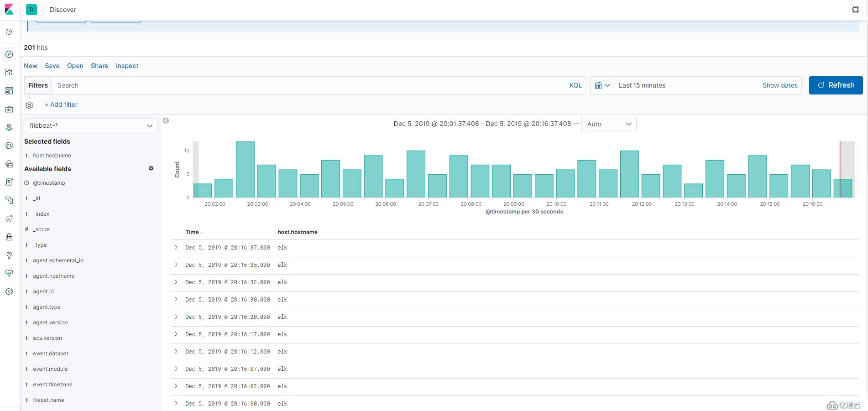This screenshot has height=411, width=868.
Task: Click New in the Discover menu
Action: coord(31,66)
